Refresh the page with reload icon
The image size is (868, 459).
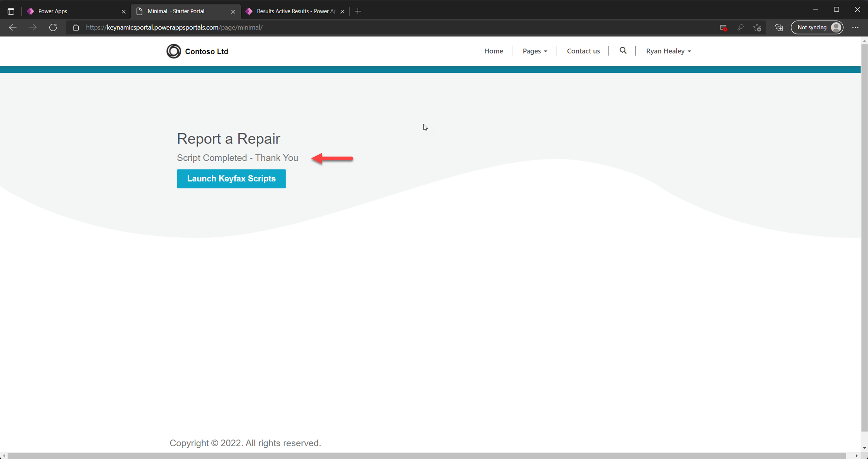[x=53, y=27]
